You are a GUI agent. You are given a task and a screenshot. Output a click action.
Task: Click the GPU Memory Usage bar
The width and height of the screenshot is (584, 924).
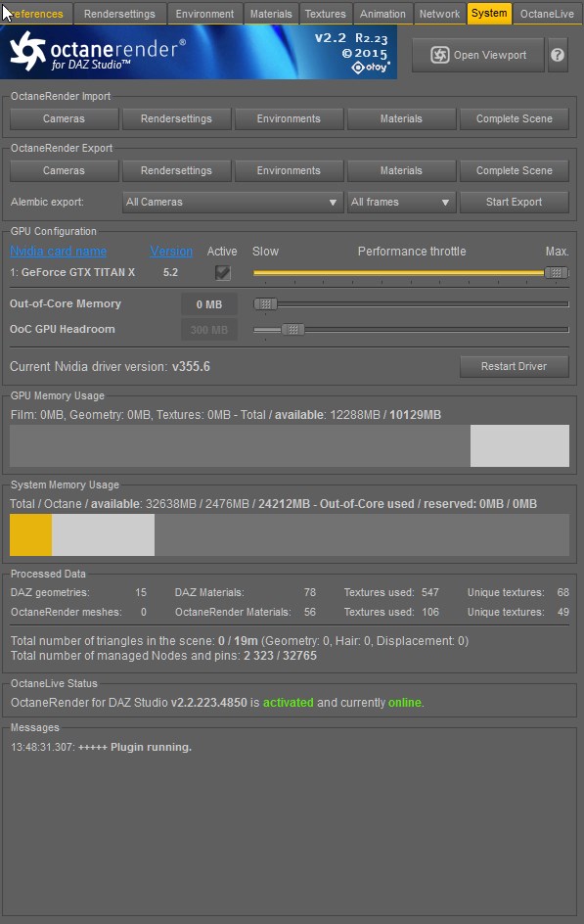[290, 445]
